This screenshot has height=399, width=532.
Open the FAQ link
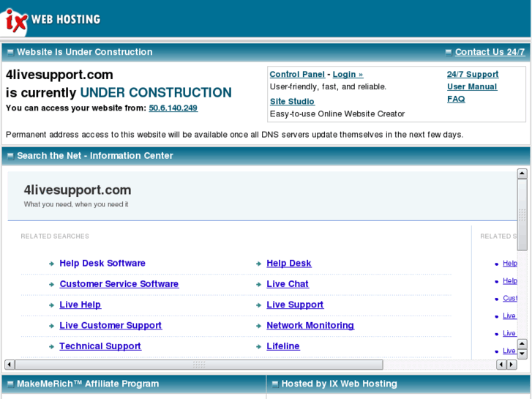456,99
